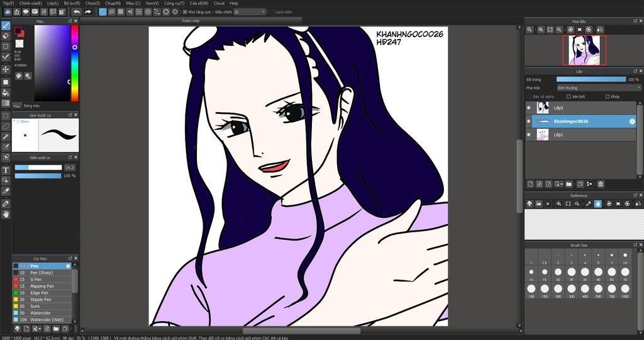The image size is (644, 340).
Task: Open the Pha trộn blend mode dropdown
Action: tap(599, 88)
